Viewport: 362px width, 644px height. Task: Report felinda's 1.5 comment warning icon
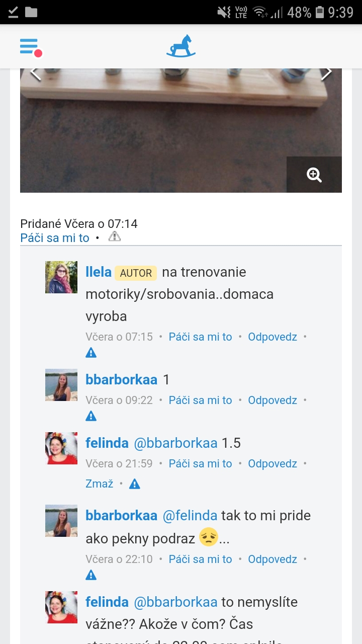click(134, 484)
